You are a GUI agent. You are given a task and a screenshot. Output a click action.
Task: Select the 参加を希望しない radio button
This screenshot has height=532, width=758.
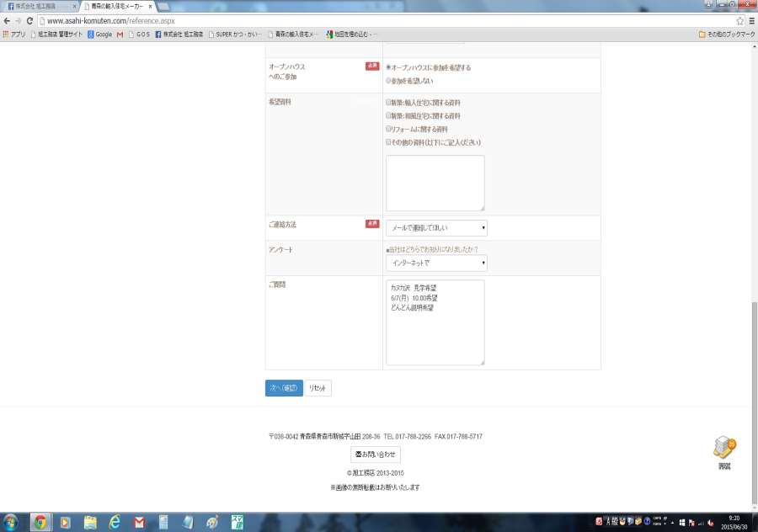tap(388, 81)
